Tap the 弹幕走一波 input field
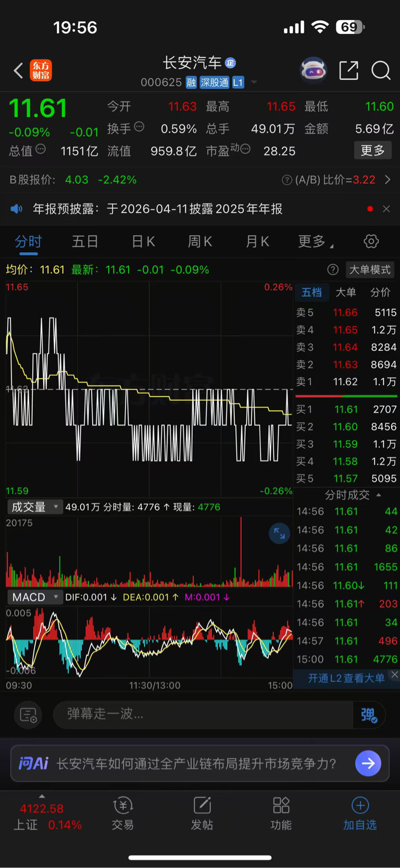This screenshot has height=868, width=400. pyautogui.click(x=203, y=714)
